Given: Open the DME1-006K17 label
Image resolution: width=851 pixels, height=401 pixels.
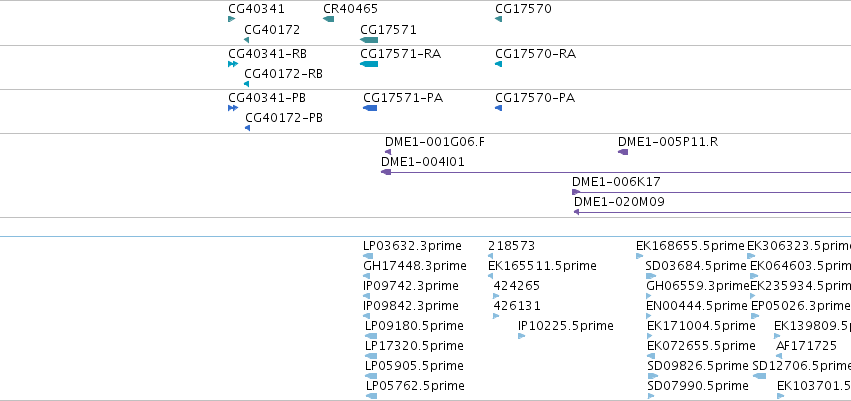Looking at the screenshot, I should (x=617, y=182).
